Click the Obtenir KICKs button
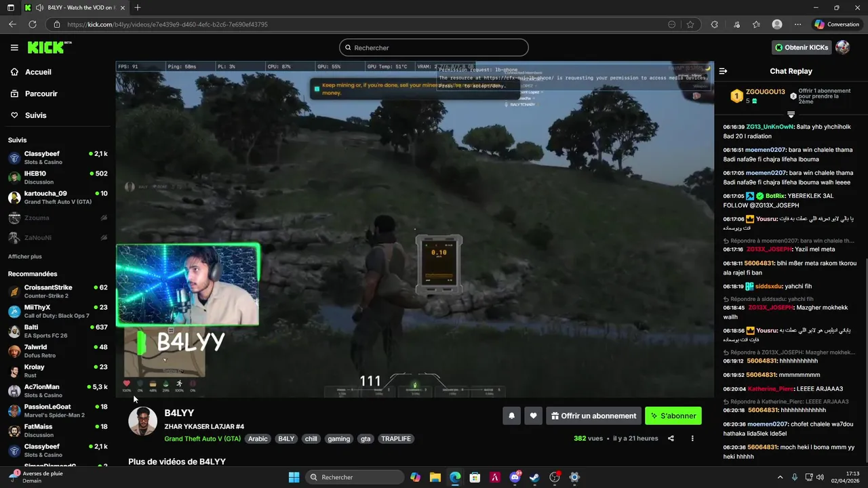This screenshot has height=488, width=868. 802,47
